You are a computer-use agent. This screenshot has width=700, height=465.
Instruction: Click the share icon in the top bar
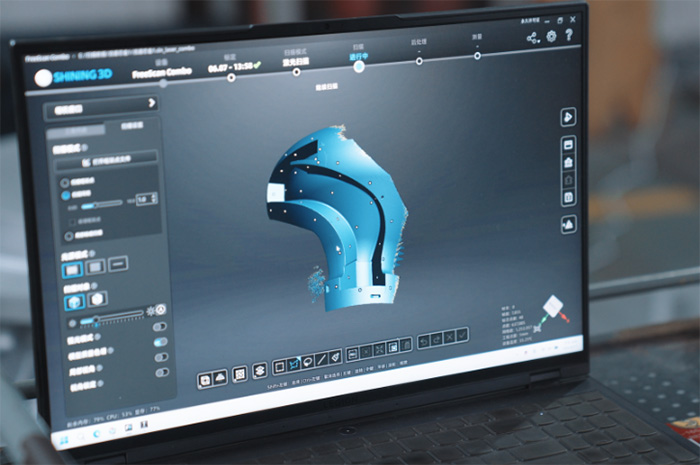(x=532, y=38)
